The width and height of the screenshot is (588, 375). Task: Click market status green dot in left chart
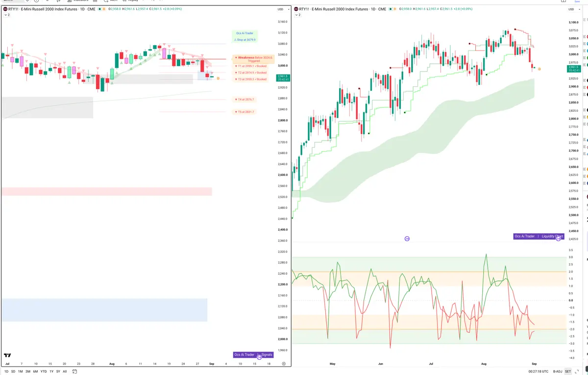click(99, 9)
